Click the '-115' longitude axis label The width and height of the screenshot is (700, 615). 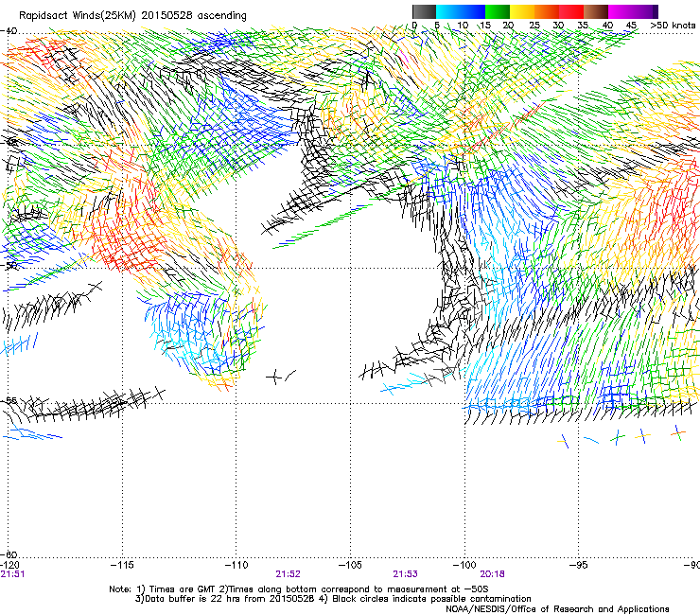click(122, 565)
